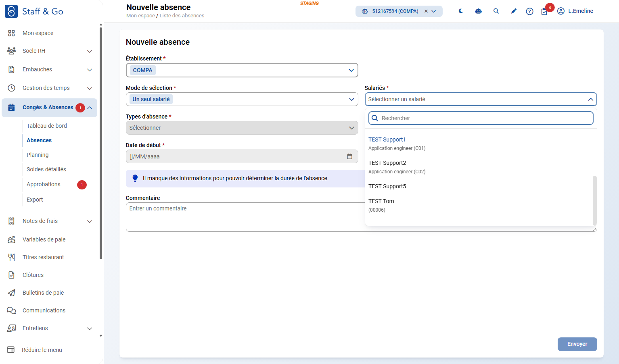Go to Tableau de bord
This screenshot has height=364, width=619.
tap(47, 126)
